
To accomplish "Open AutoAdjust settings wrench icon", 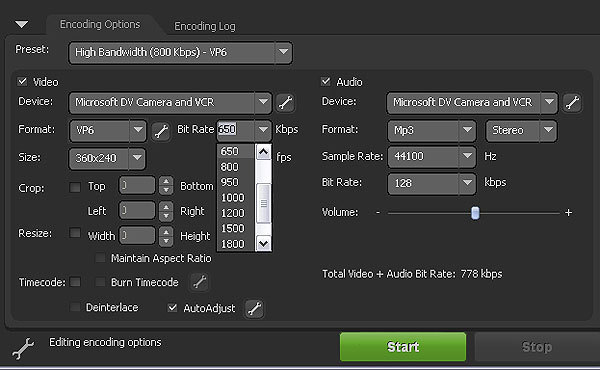I will (254, 308).
